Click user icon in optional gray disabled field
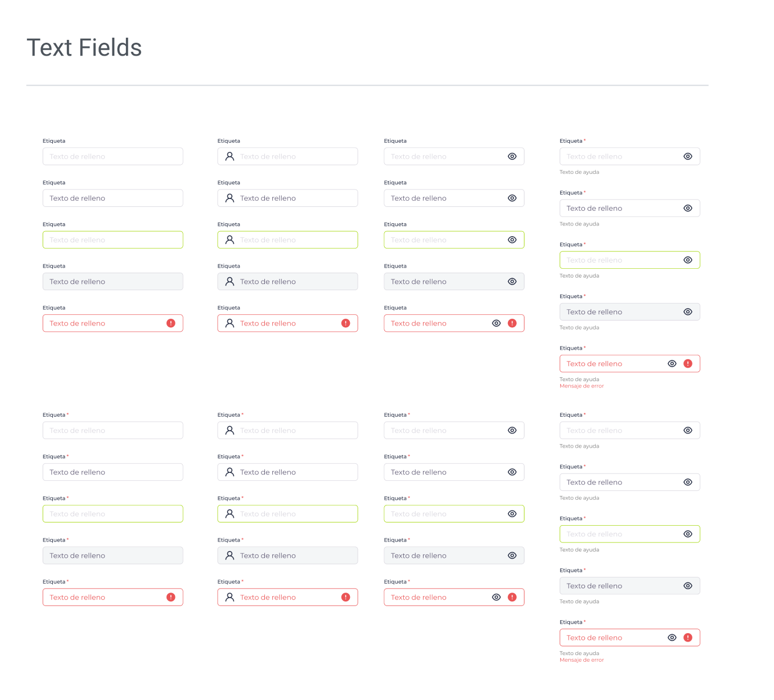774x700 pixels. 229,282
